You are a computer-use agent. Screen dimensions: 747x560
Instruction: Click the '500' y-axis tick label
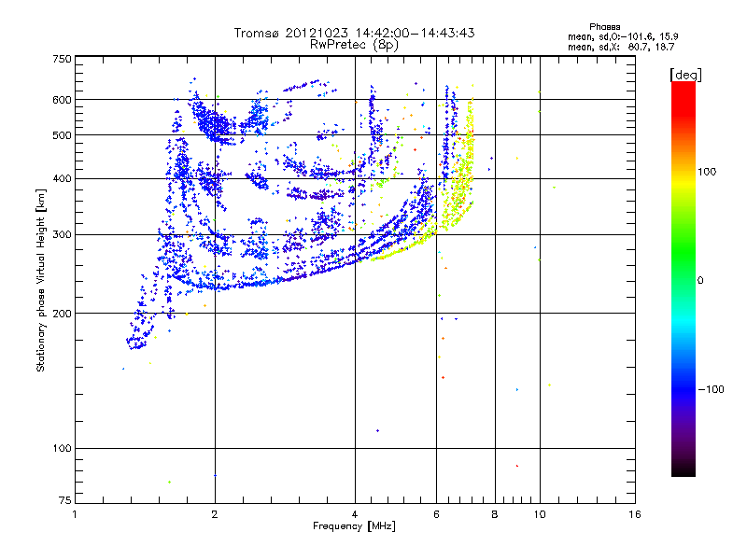(62, 135)
